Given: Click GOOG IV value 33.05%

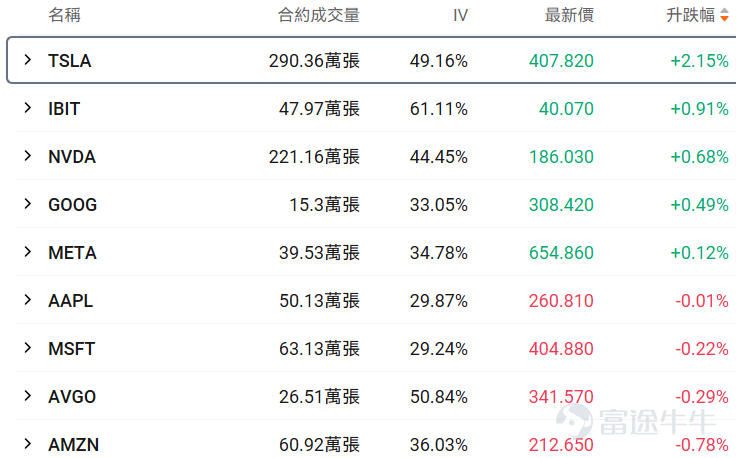Looking at the screenshot, I should tap(439, 205).
